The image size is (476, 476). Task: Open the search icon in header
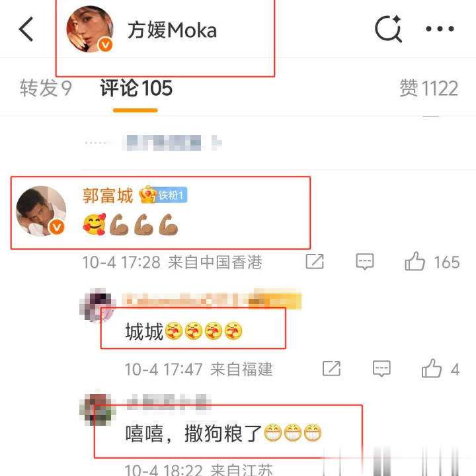tap(389, 29)
